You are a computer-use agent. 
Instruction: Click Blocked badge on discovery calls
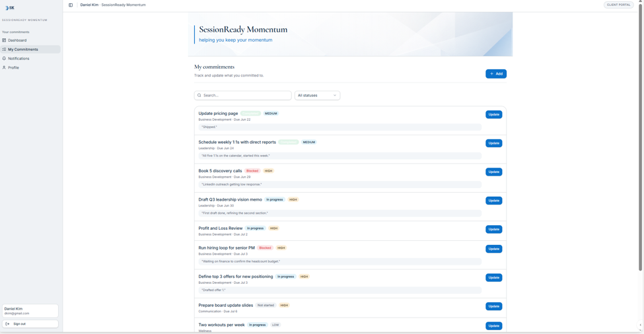click(x=252, y=171)
